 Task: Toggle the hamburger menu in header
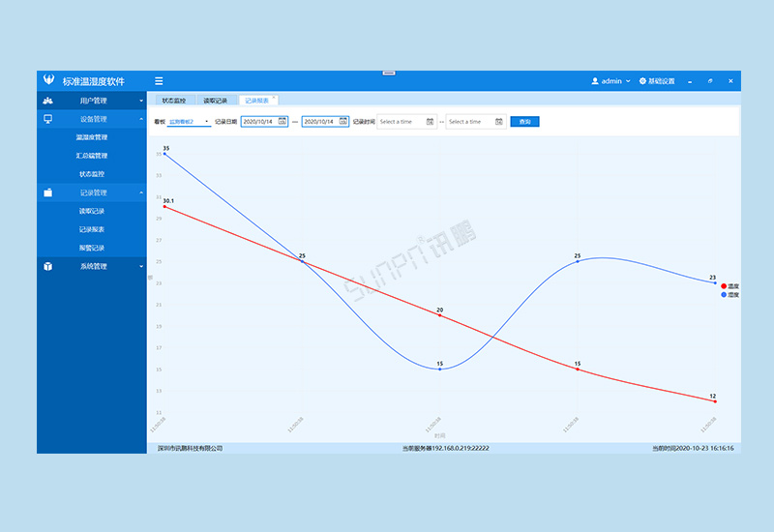[159, 81]
